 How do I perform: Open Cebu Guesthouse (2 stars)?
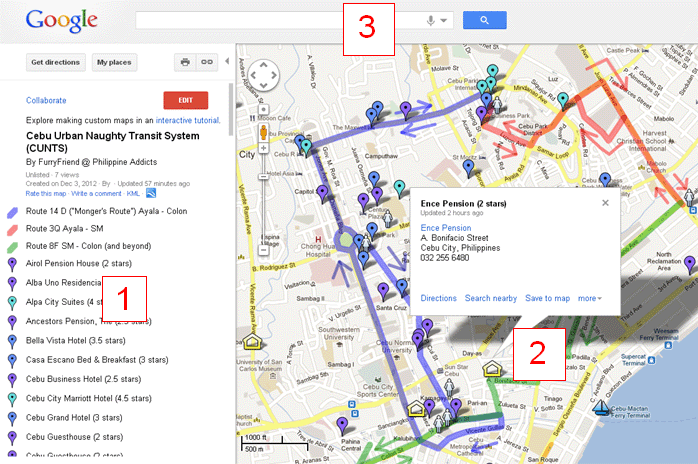(x=74, y=437)
